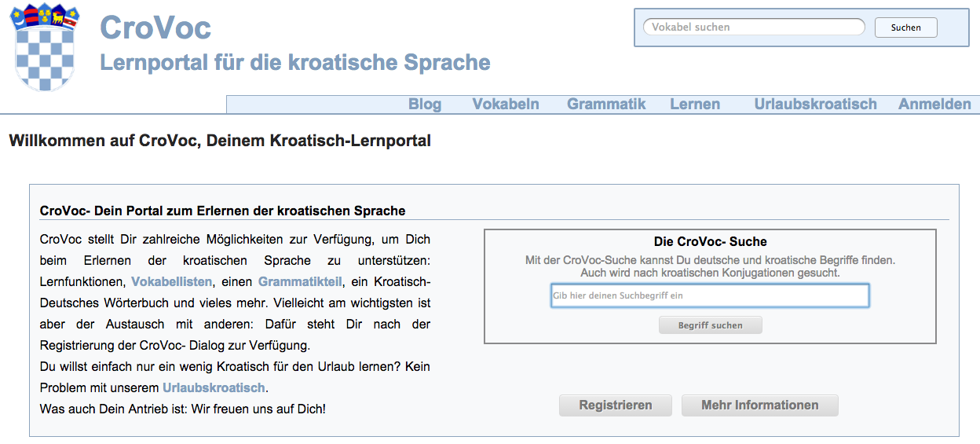Click the Croatian coat of arms logo

(46, 46)
